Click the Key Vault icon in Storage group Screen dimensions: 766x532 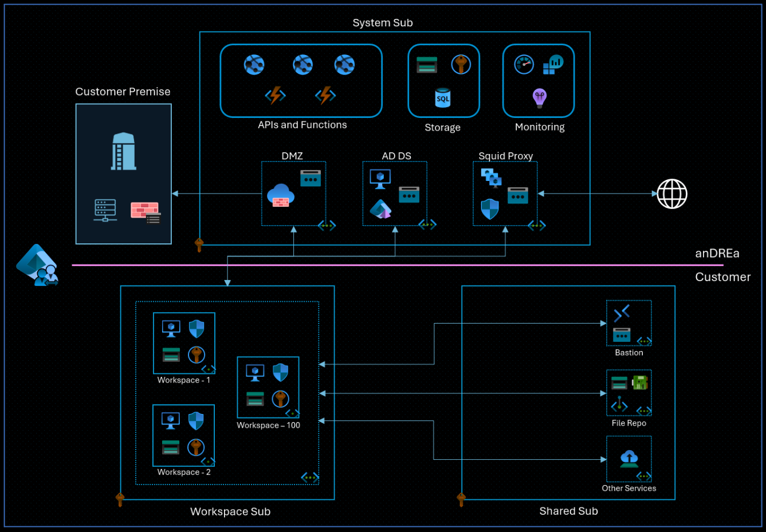[461, 65]
